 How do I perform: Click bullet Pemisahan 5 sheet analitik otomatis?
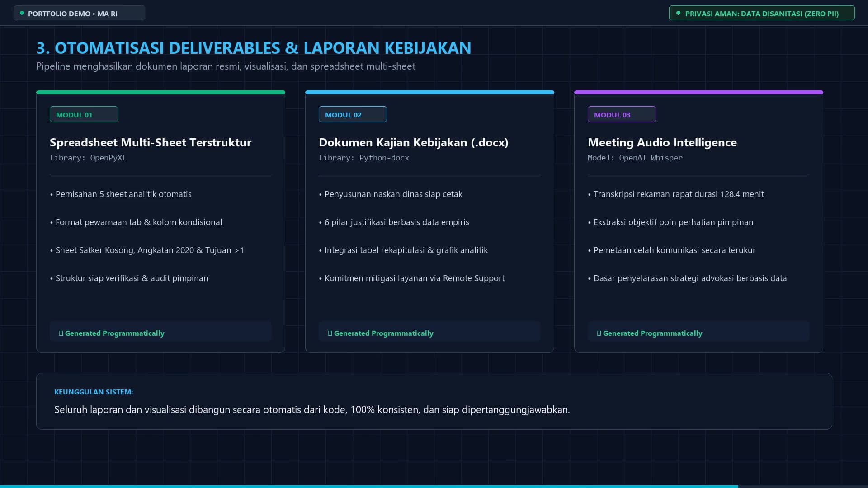tap(121, 194)
